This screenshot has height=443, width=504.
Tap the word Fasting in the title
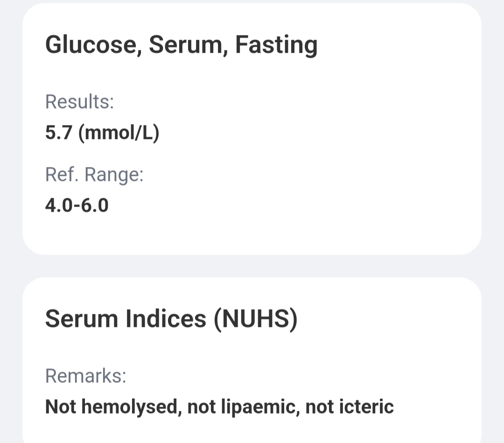[x=276, y=45]
